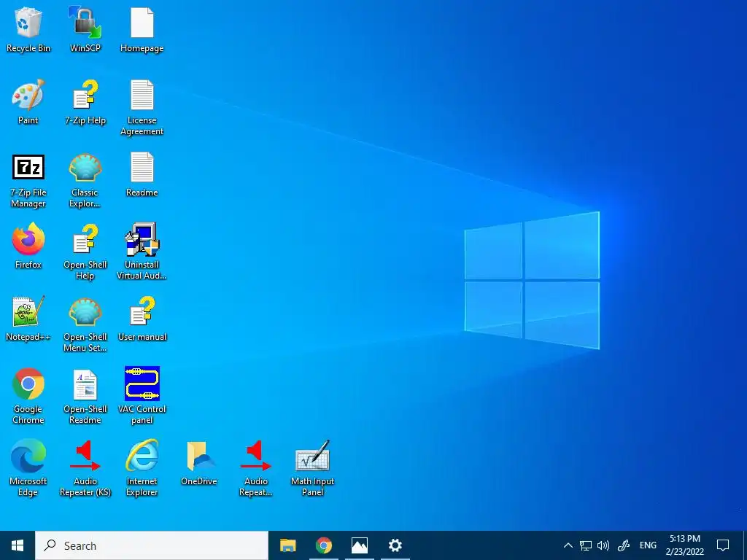This screenshot has width=747, height=560.
Task: Select the Recycle Bin desktop icon
Action: tap(28, 29)
